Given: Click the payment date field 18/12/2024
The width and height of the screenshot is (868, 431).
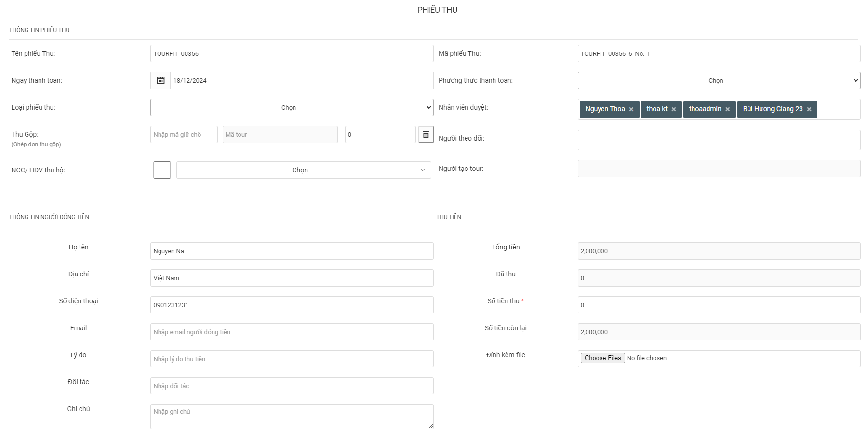Looking at the screenshot, I should (302, 80).
